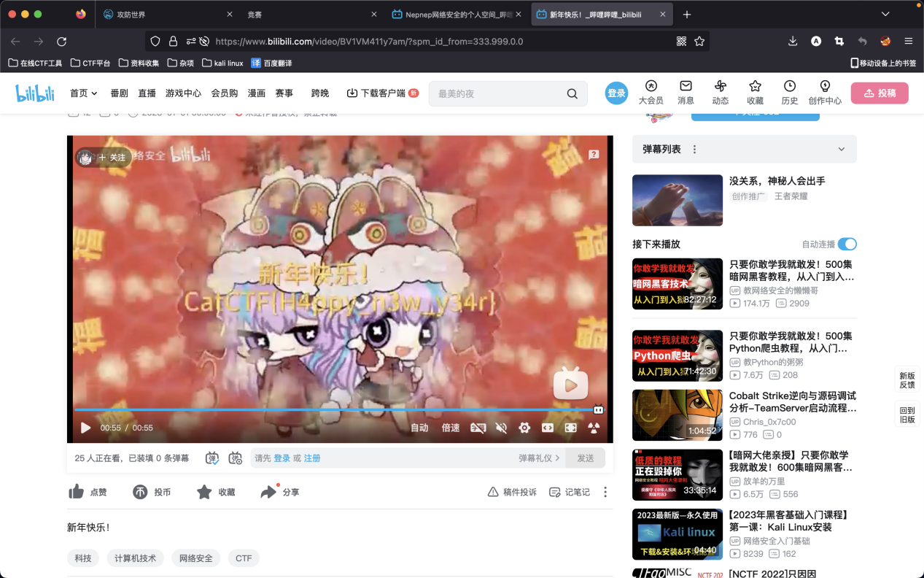
Task: Click the video progress bar
Action: point(340,409)
